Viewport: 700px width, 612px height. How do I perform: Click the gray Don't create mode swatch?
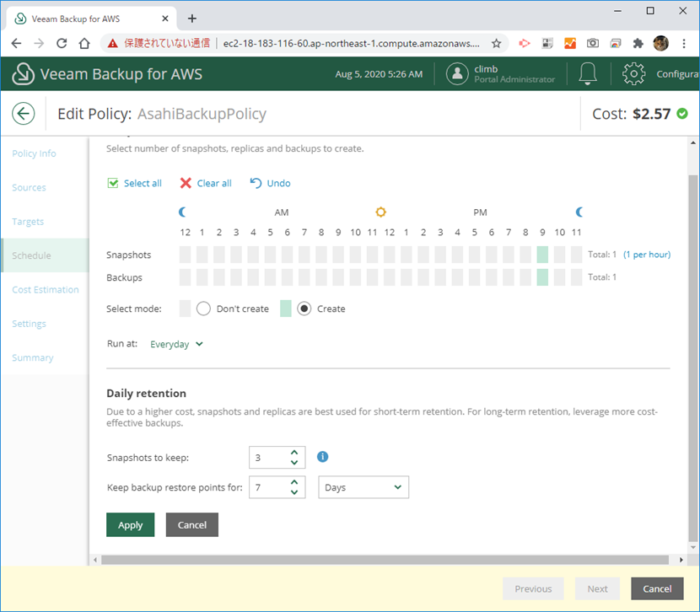pos(185,309)
